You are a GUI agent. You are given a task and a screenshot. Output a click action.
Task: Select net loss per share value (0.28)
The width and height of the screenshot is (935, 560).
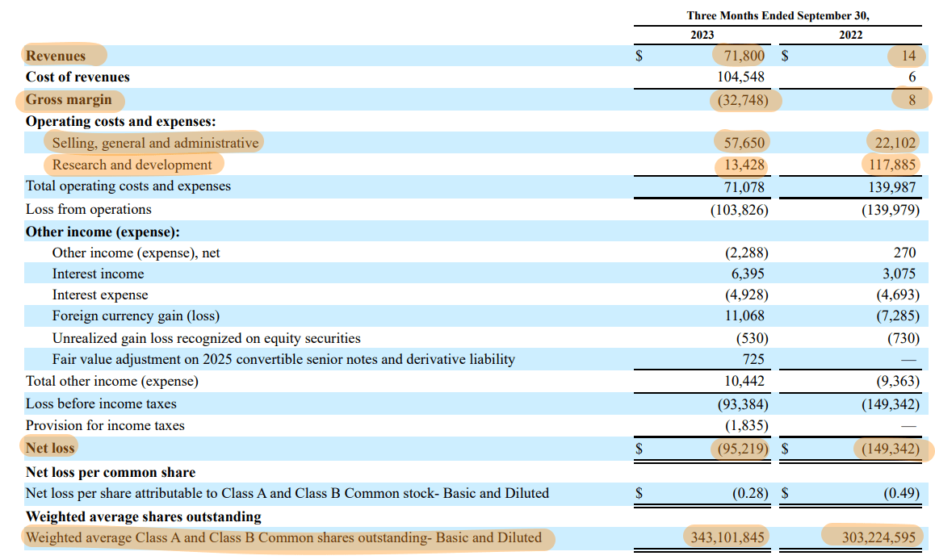point(746,493)
